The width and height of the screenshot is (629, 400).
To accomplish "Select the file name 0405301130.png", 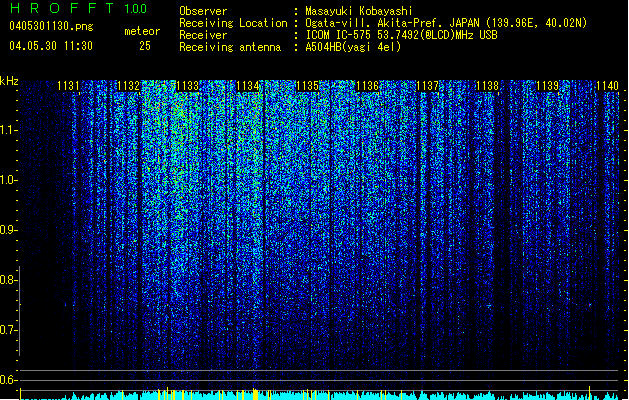I will tap(51, 26).
